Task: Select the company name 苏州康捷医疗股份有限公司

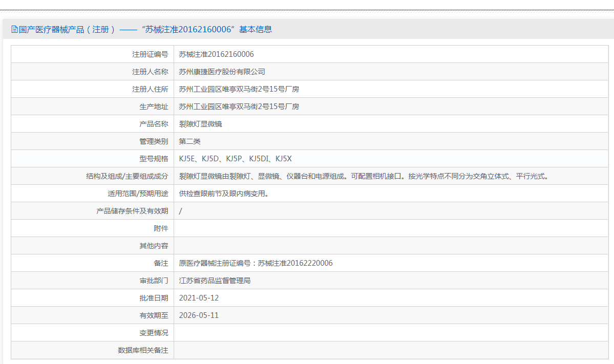Action: tap(222, 72)
